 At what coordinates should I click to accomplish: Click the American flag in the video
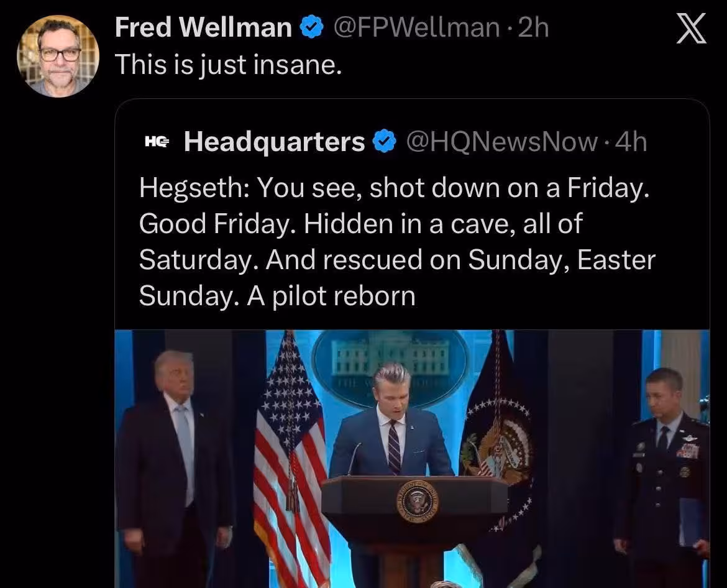tap(292, 459)
